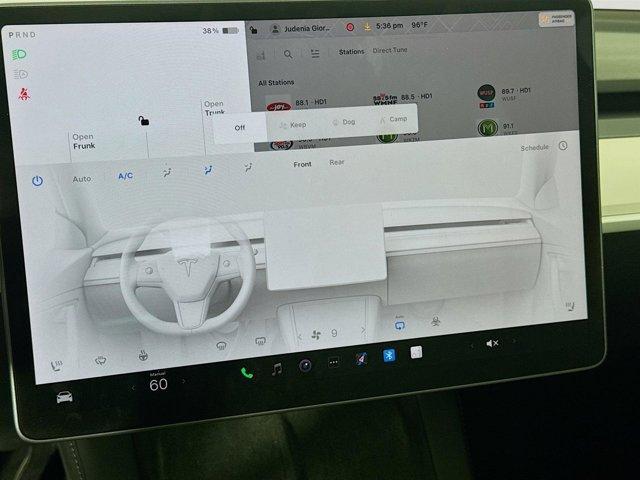Toggle the left front defrost icon
Image resolution: width=640 pixels, height=480 pixels.
[x=221, y=346]
